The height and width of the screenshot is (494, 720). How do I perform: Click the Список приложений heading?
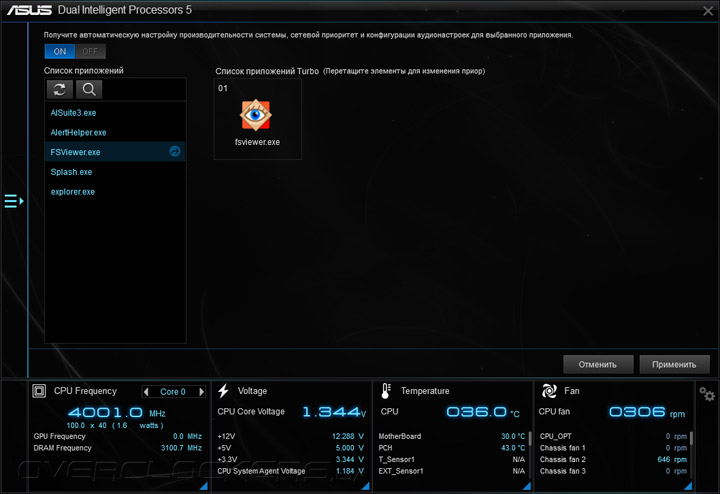(x=84, y=70)
